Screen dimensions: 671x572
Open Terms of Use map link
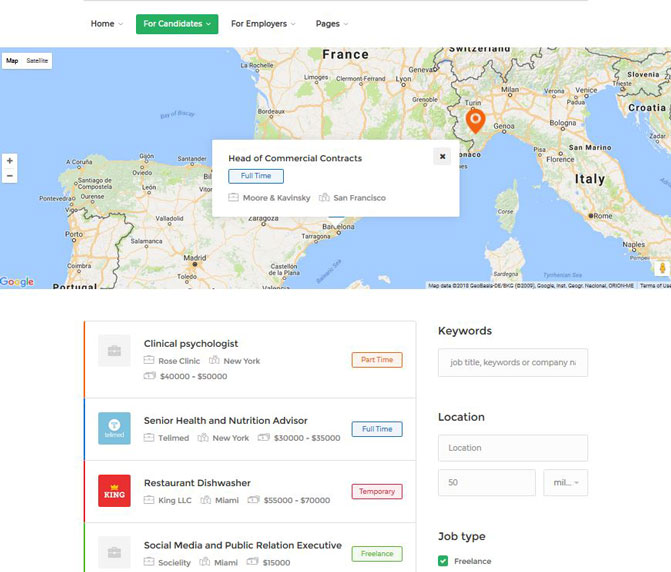tap(655, 285)
